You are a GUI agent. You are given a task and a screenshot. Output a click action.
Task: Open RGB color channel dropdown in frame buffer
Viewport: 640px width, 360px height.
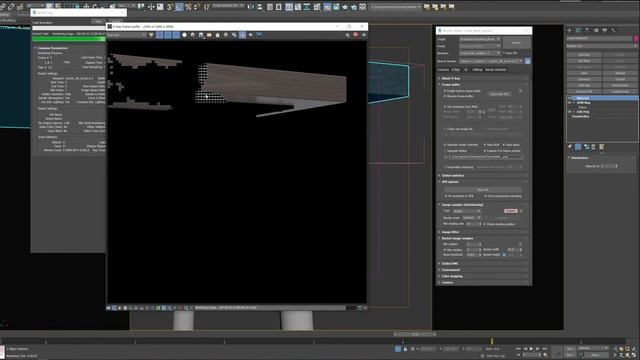[126, 35]
